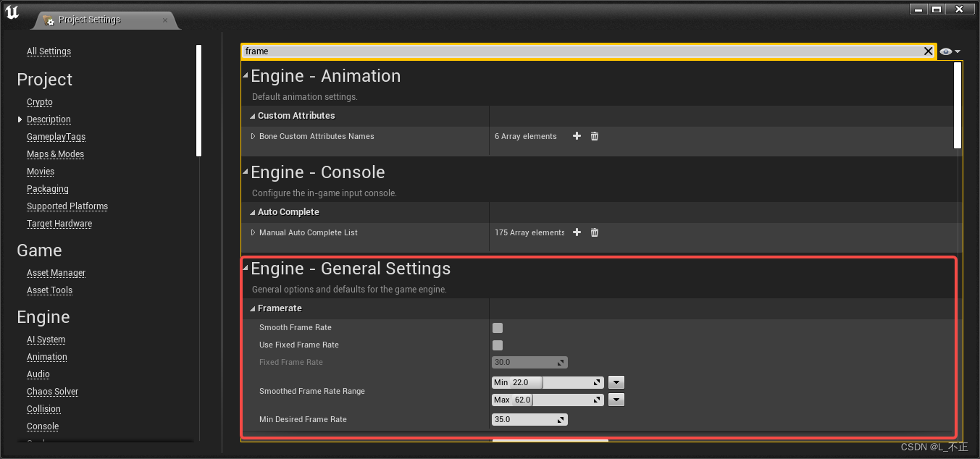
Task: Empty the Bone Custom Attributes Names array
Action: [x=594, y=136]
